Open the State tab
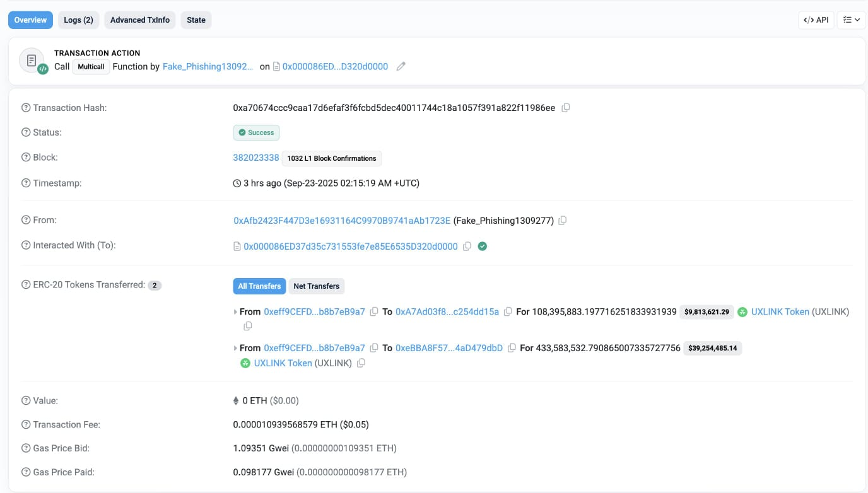The width and height of the screenshot is (868, 493). (196, 20)
